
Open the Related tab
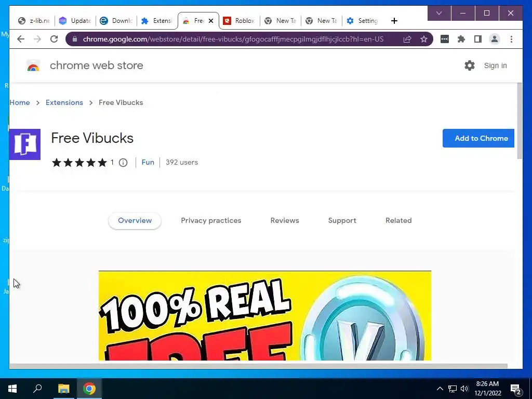(398, 220)
